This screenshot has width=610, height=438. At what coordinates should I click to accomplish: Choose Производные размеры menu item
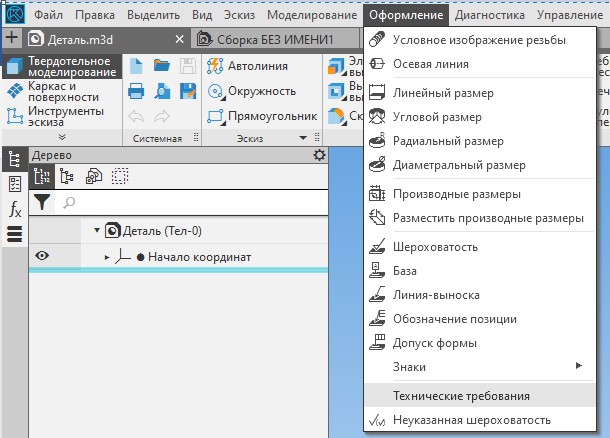479,194
